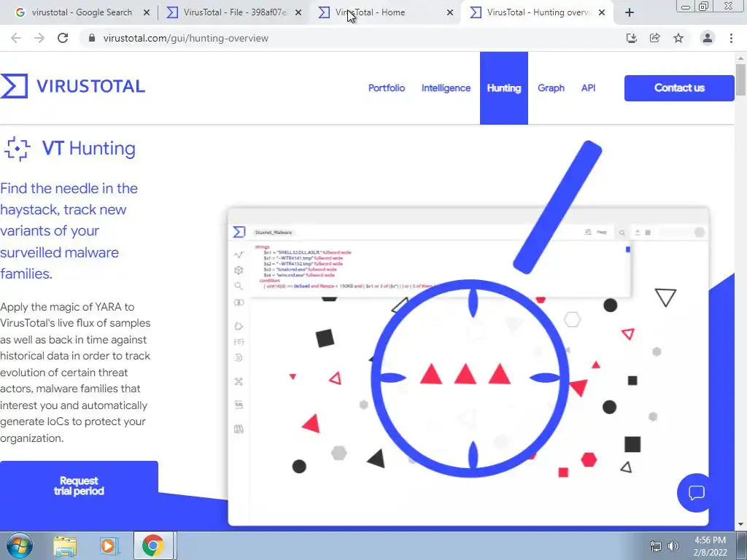Click the install app icon in address bar
The image size is (747, 560).
coord(631,38)
